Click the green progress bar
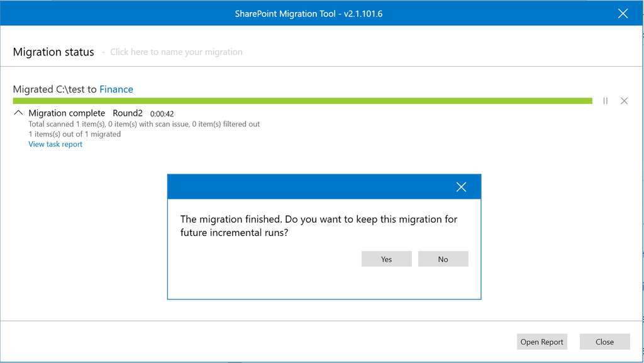Image resolution: width=644 pixels, height=363 pixels. pyautogui.click(x=302, y=100)
